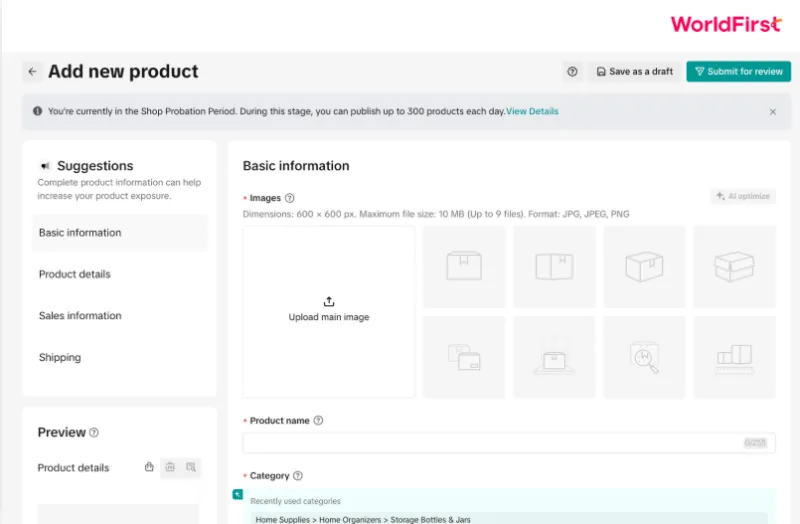
Task: Select the stacked packages image slot
Action: (x=464, y=357)
